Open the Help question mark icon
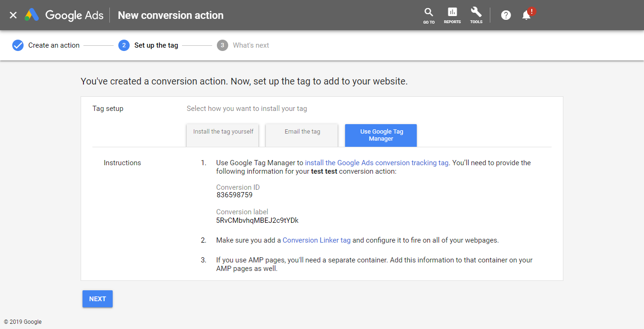This screenshot has width=644, height=329. click(x=506, y=15)
